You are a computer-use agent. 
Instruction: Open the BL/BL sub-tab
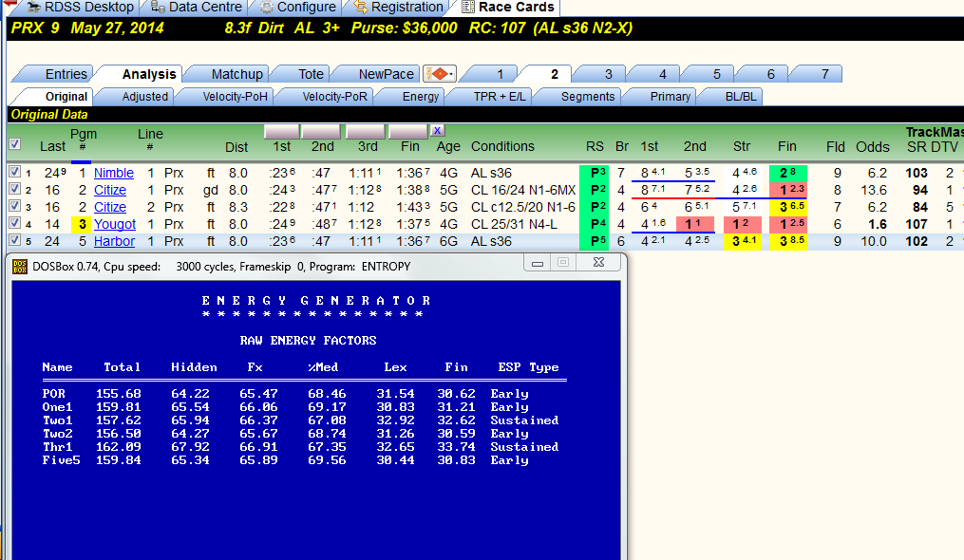click(x=731, y=97)
